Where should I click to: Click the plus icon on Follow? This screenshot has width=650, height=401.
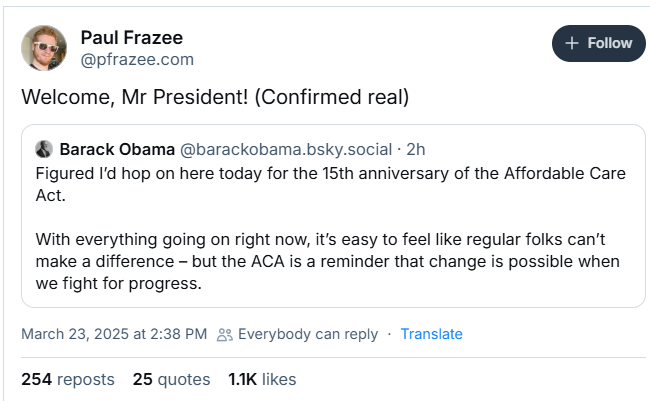pyautogui.click(x=572, y=43)
